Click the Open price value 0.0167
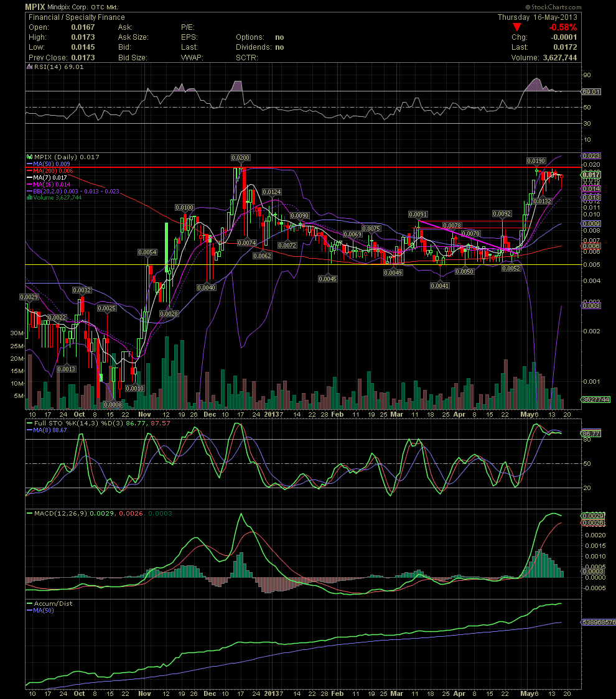This screenshot has height=699, width=616. [83, 27]
